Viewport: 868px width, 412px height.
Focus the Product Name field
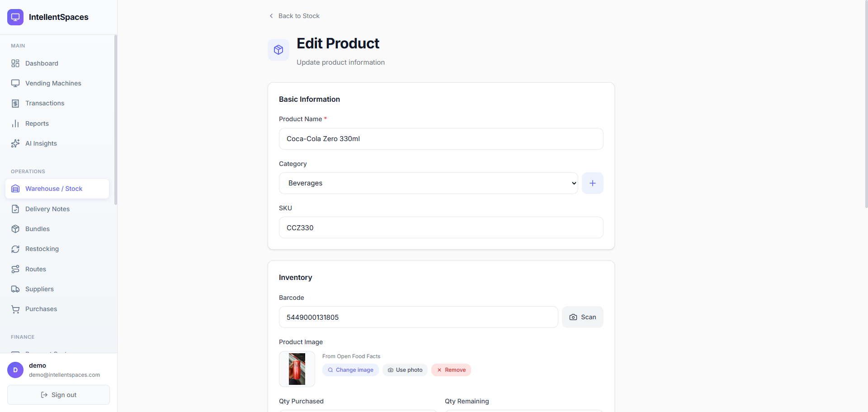point(441,139)
